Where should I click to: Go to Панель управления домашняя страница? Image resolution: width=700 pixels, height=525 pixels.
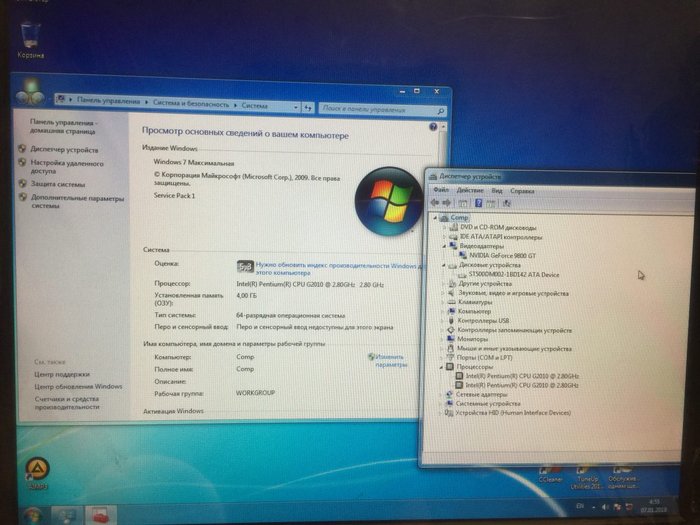tap(62, 127)
